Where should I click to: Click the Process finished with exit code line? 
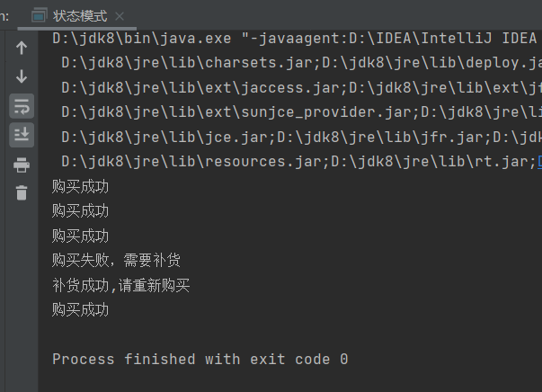pos(200,359)
